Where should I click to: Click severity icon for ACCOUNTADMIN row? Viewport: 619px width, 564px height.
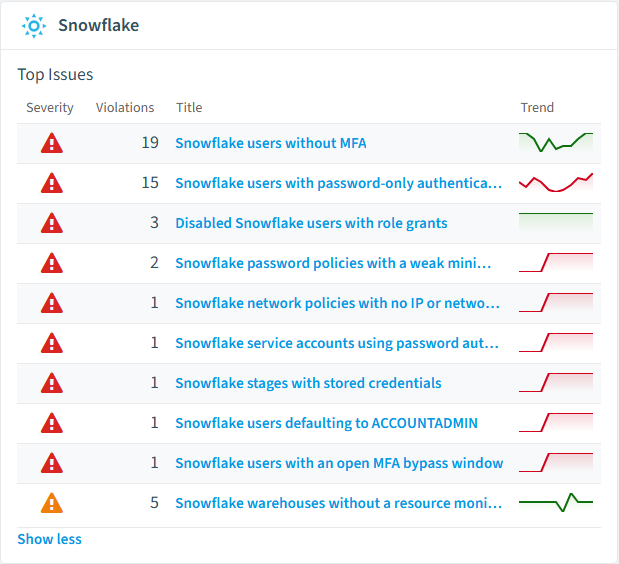pyautogui.click(x=52, y=423)
